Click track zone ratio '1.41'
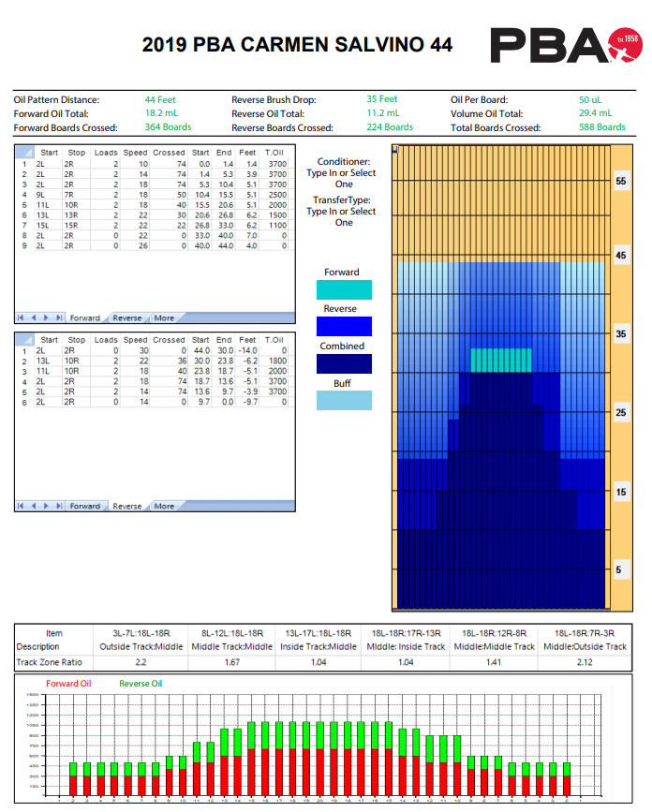The width and height of the screenshot is (652, 812). coord(494,662)
